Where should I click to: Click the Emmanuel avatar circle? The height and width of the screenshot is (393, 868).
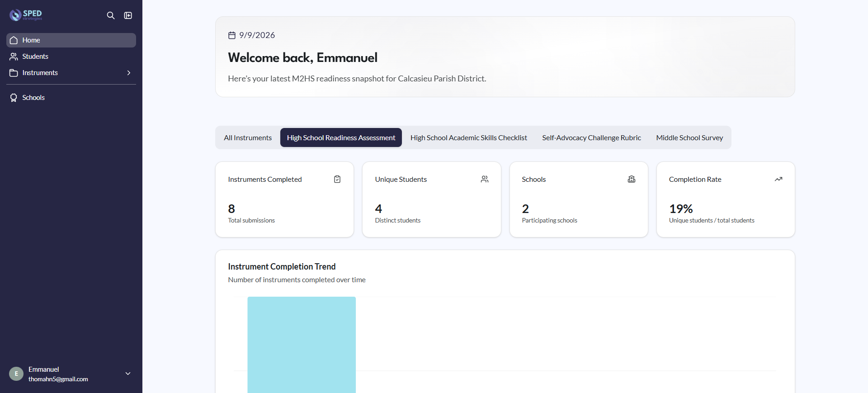pos(16,374)
